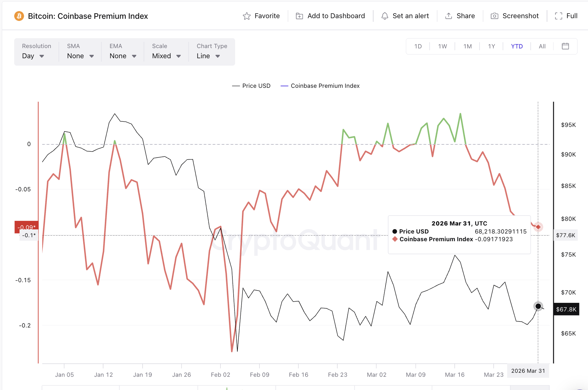588x390 pixels.
Task: Click the Mar 31 price data point
Action: pyautogui.click(x=538, y=306)
